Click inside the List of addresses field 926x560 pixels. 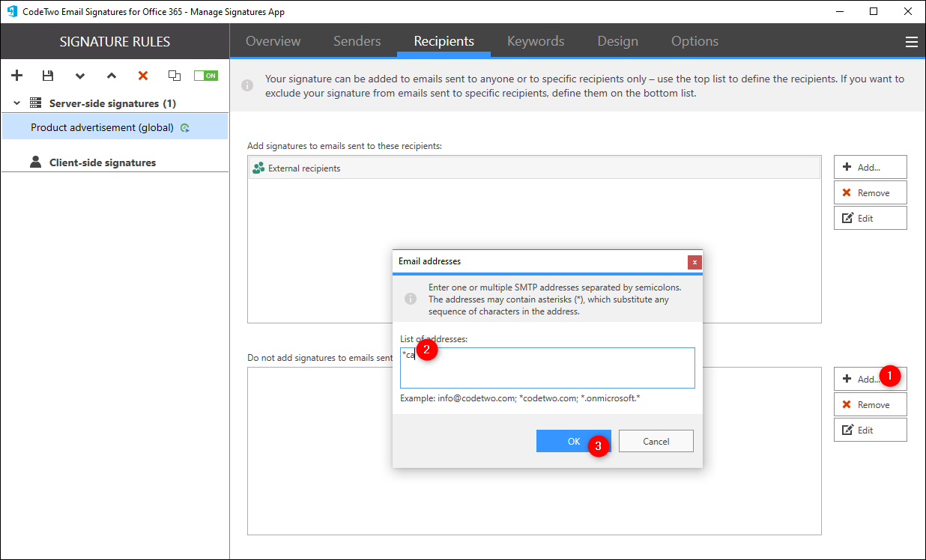pyautogui.click(x=547, y=367)
